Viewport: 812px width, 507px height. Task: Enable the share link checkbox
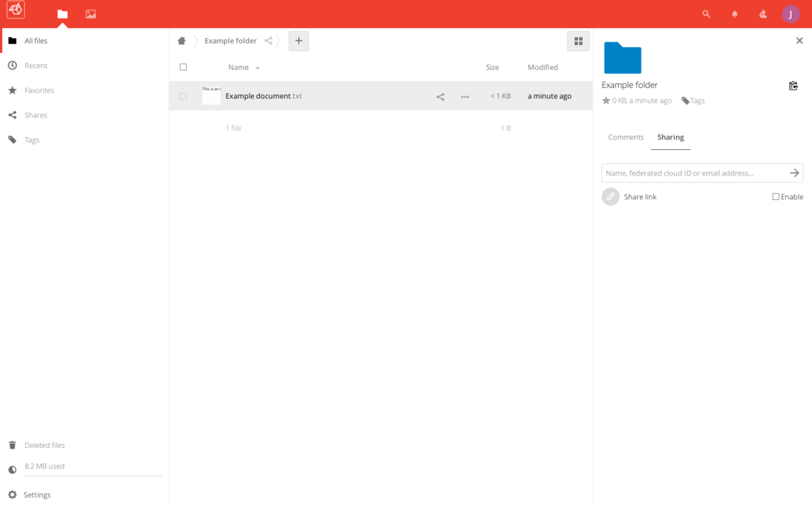[776, 197]
